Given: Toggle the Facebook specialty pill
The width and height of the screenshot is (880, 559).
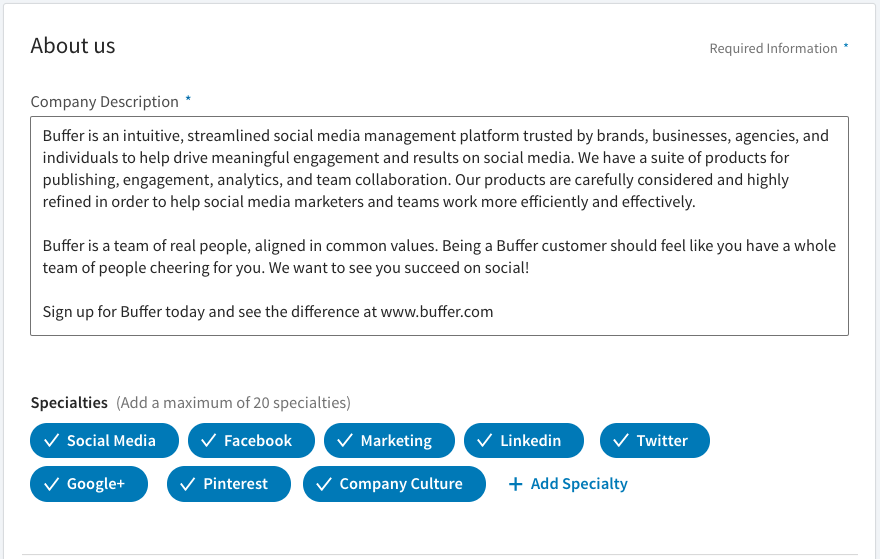Looking at the screenshot, I should click(x=251, y=441).
